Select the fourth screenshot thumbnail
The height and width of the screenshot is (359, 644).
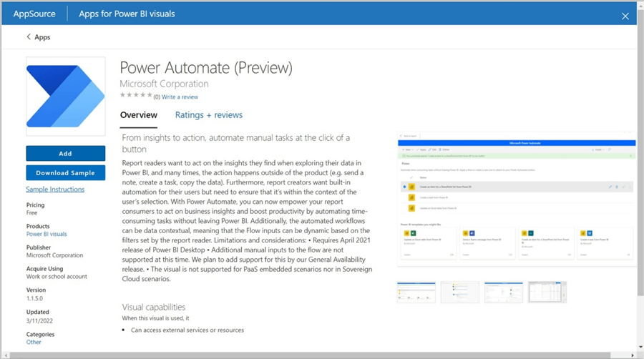[x=547, y=292]
